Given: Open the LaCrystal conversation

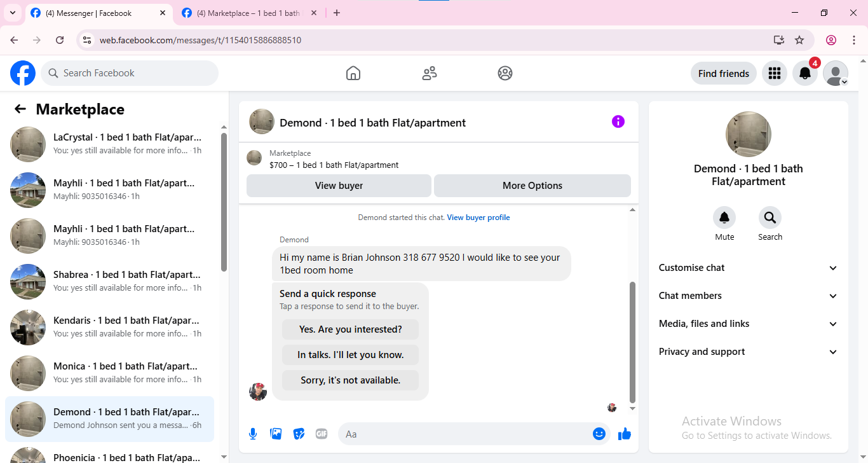Looking at the screenshot, I should coord(109,144).
